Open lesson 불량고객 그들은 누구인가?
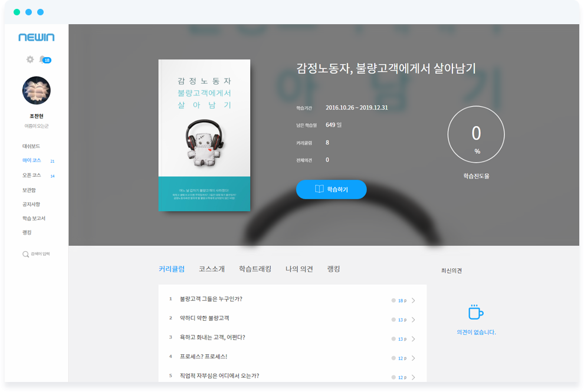Screen dimensions: 584x392 pyautogui.click(x=211, y=299)
